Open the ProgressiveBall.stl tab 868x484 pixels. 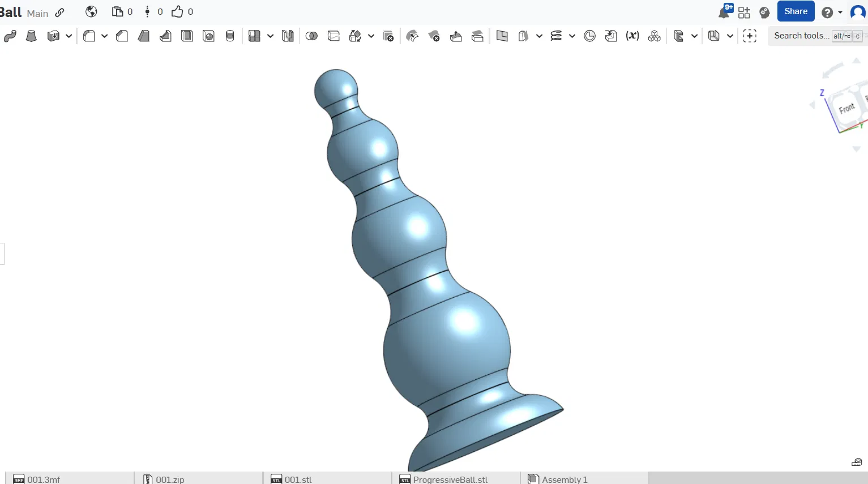(x=456, y=479)
